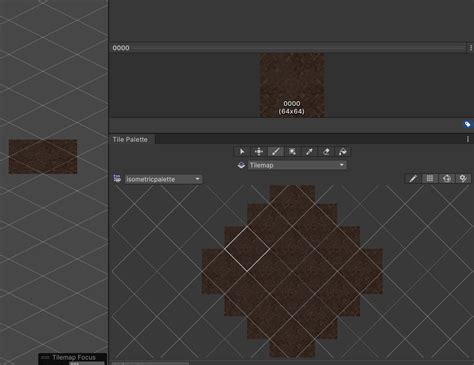The image size is (474, 365).
Task: Open the Tile Palette kebab menu
Action: (468, 139)
